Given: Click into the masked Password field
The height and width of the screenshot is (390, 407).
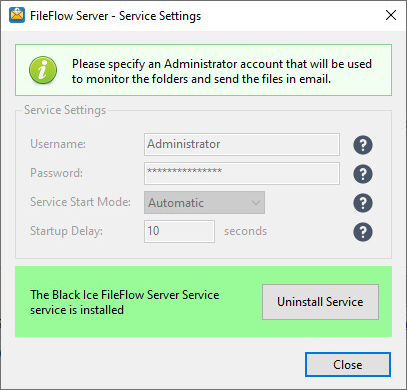Looking at the screenshot, I should coord(242,173).
